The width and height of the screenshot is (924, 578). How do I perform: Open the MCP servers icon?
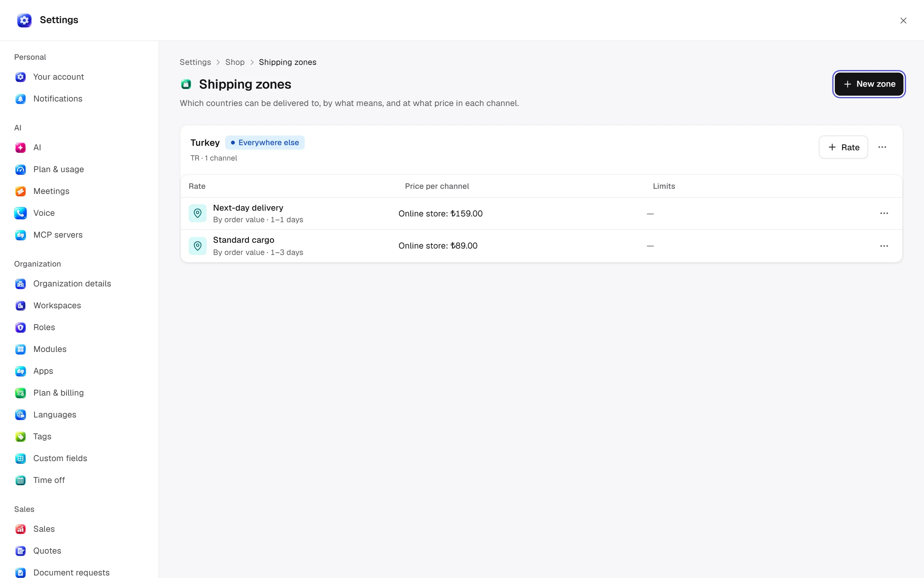tap(21, 235)
